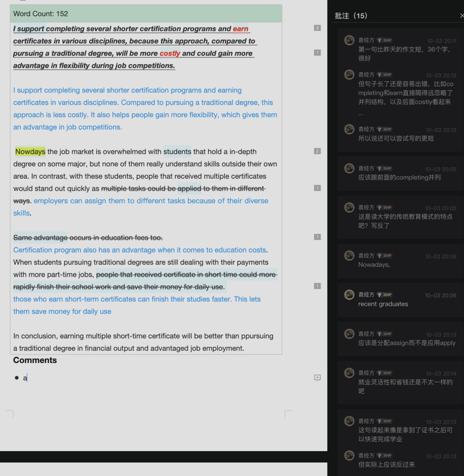Click the add-comment icon beside the Comments bullet
The image size is (464, 476).
(x=317, y=378)
